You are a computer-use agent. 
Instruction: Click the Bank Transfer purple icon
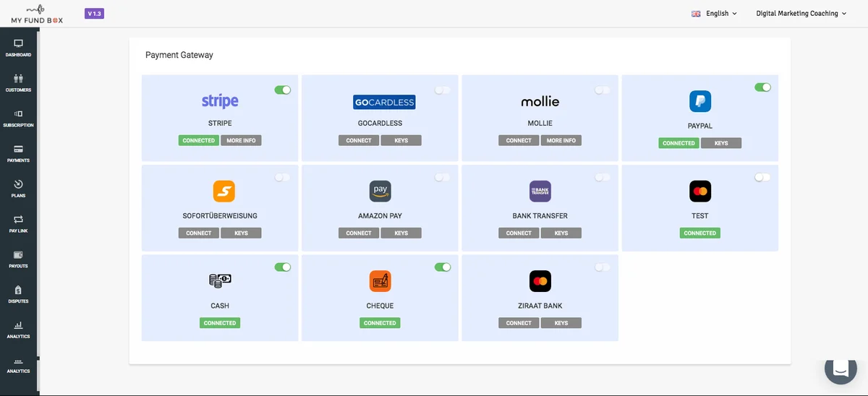point(540,191)
